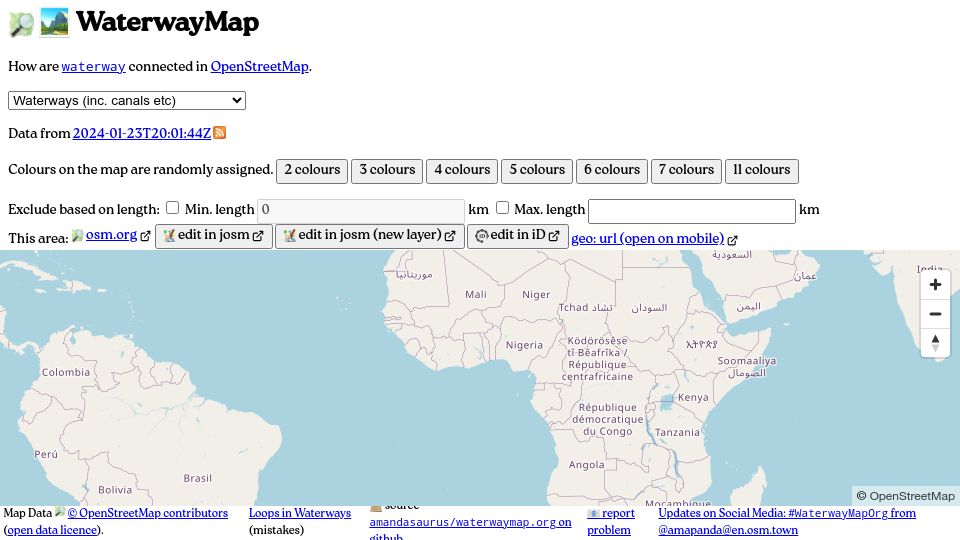This screenshot has height=540, width=960.
Task: Open the open data licence link
Action: [52, 530]
